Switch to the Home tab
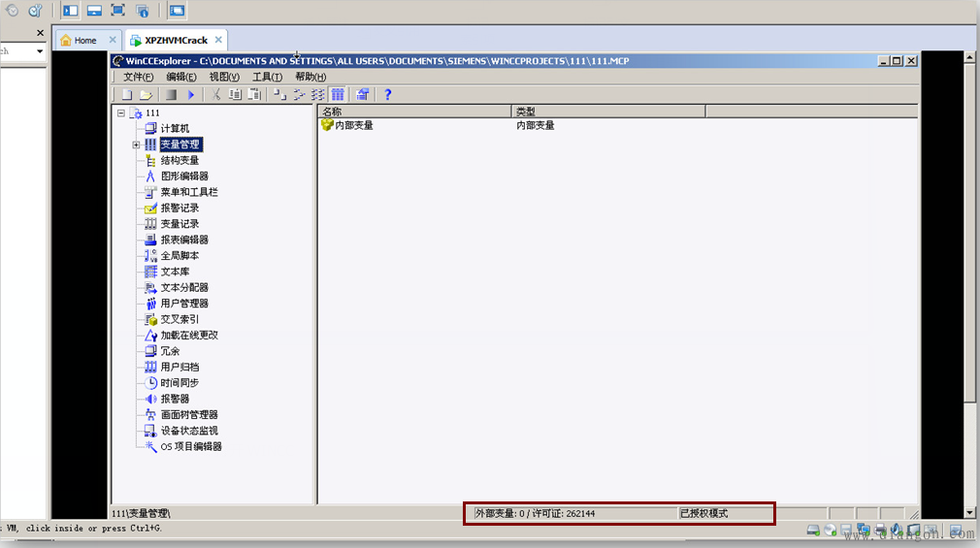The height and width of the screenshot is (548, 980). (x=85, y=41)
